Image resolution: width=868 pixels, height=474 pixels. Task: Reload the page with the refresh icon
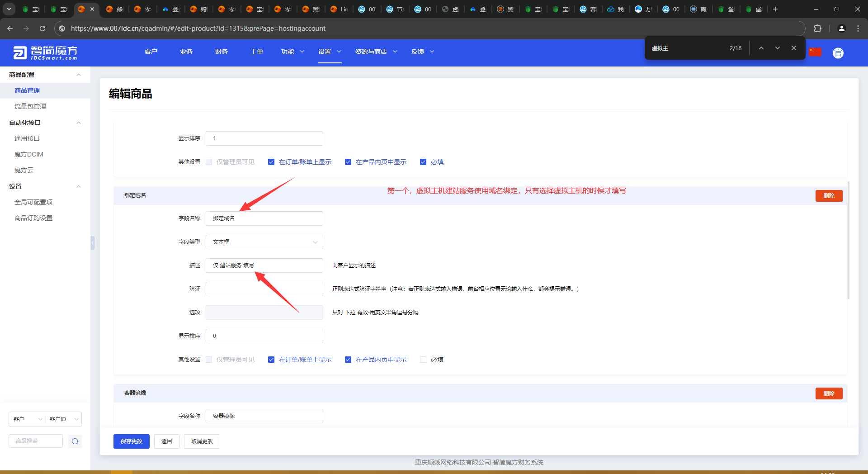(42, 28)
